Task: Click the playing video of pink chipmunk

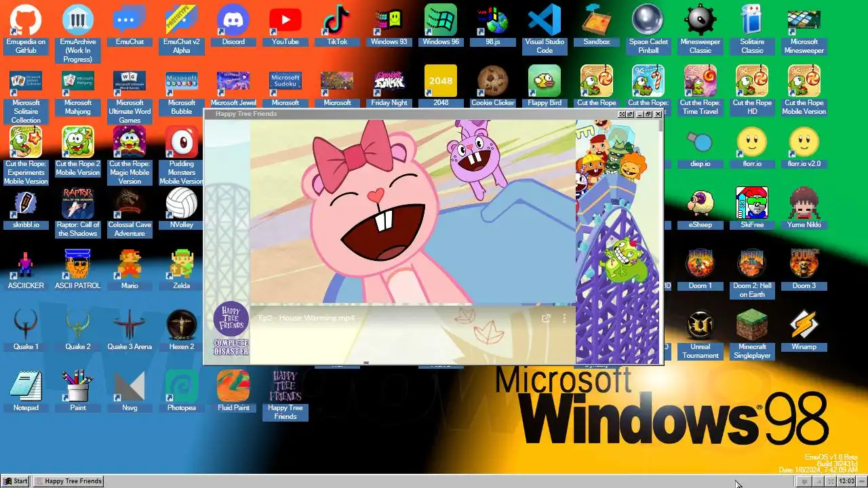Action: click(413, 212)
